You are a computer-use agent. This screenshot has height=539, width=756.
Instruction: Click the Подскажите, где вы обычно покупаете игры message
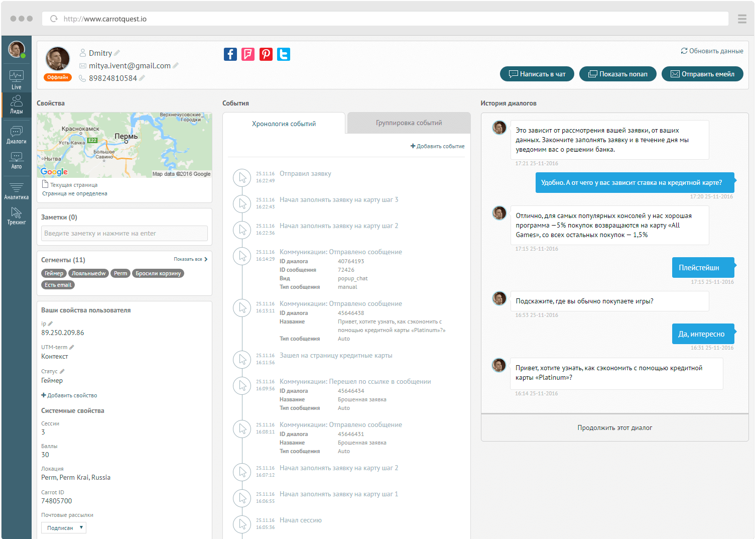pos(609,301)
